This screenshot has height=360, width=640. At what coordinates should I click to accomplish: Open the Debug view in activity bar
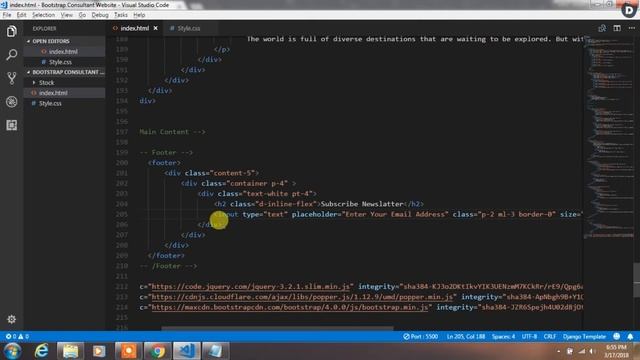click(x=11, y=102)
